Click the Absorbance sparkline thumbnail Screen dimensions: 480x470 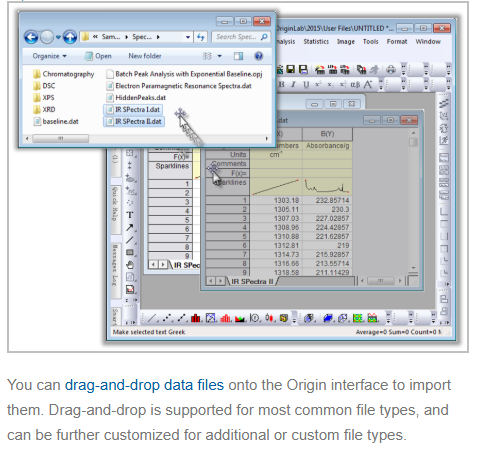click(327, 187)
